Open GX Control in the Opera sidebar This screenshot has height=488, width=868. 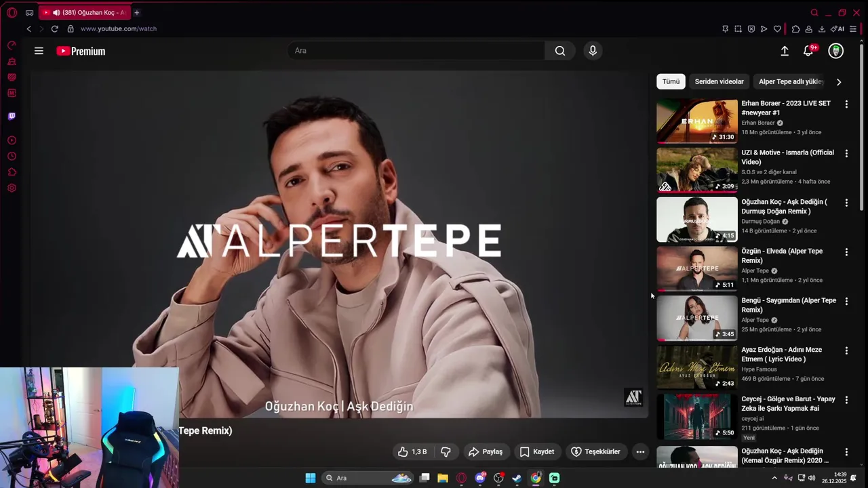click(x=12, y=45)
